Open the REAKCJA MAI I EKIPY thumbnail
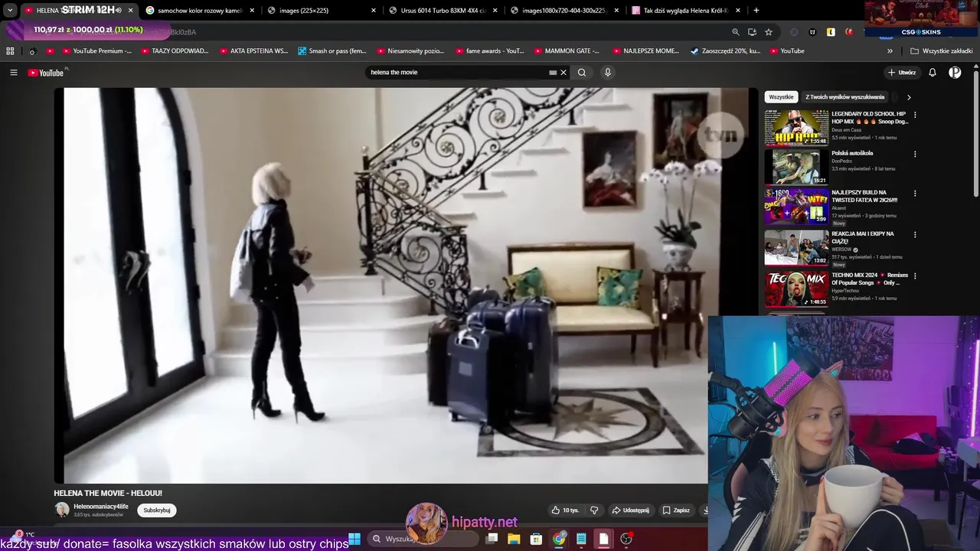 click(x=796, y=248)
